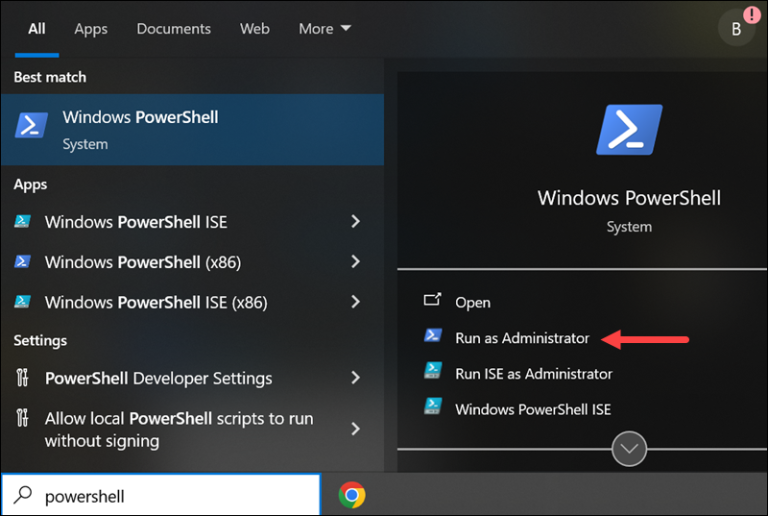This screenshot has height=516, width=768.
Task: Launch Google Chrome from the taskbar
Action: pyautogui.click(x=352, y=495)
